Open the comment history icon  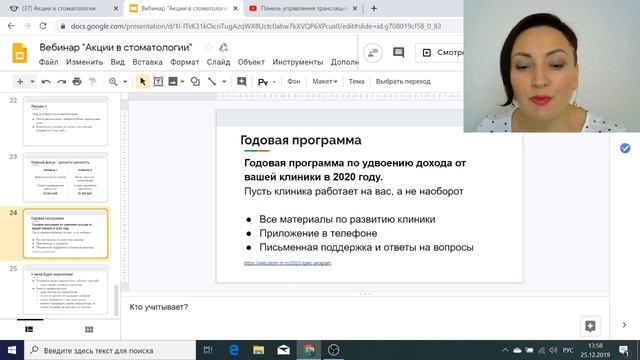pyautogui.click(x=398, y=52)
